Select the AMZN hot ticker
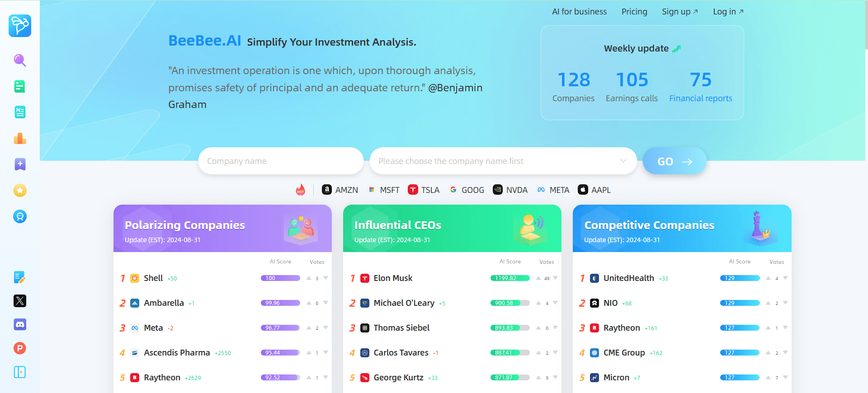 (340, 190)
